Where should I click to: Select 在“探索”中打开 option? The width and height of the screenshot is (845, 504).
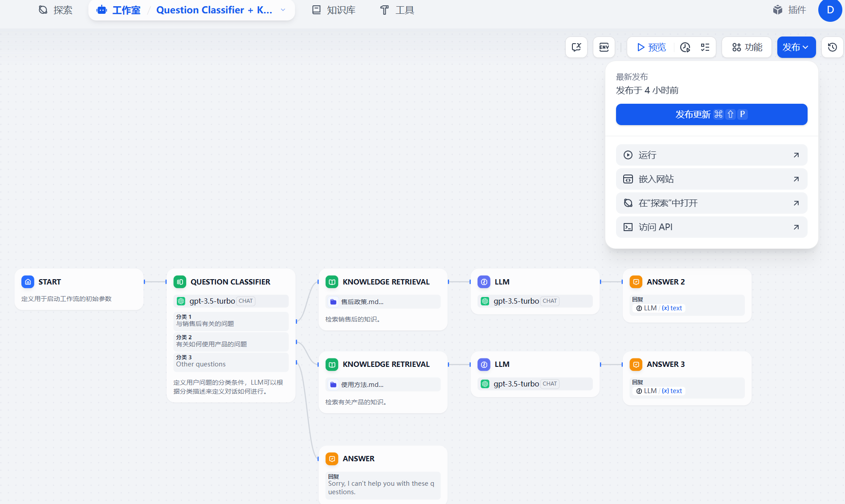(711, 203)
